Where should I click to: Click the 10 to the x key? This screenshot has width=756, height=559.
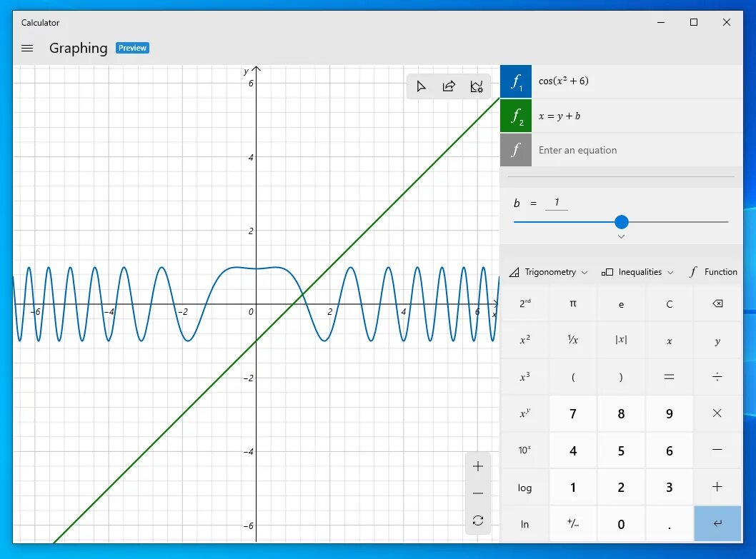click(x=525, y=450)
